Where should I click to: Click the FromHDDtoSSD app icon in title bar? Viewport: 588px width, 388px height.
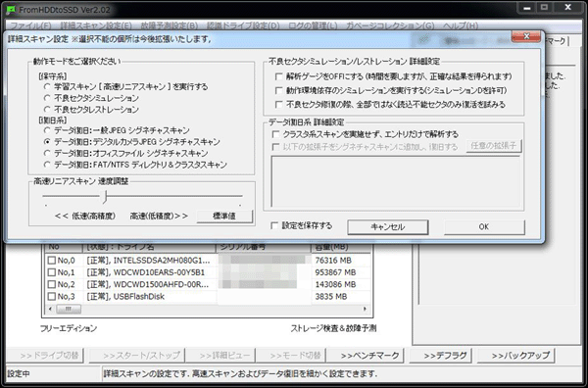(x=11, y=10)
